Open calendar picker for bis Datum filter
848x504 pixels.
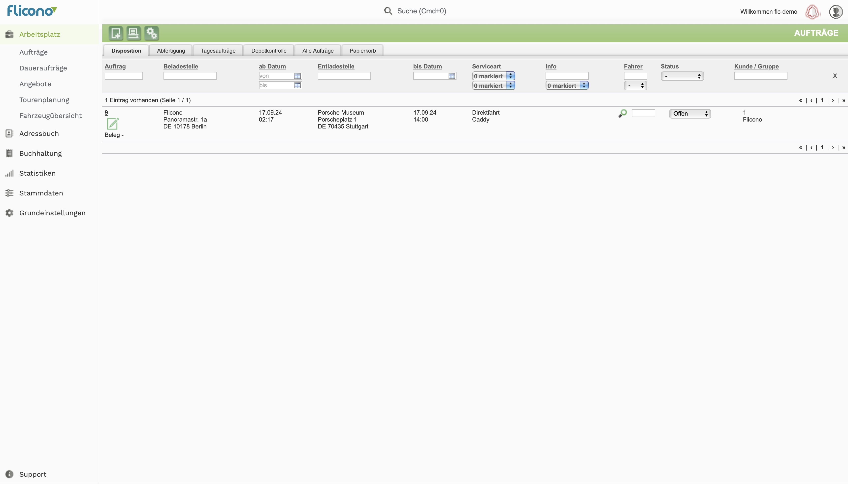(451, 76)
